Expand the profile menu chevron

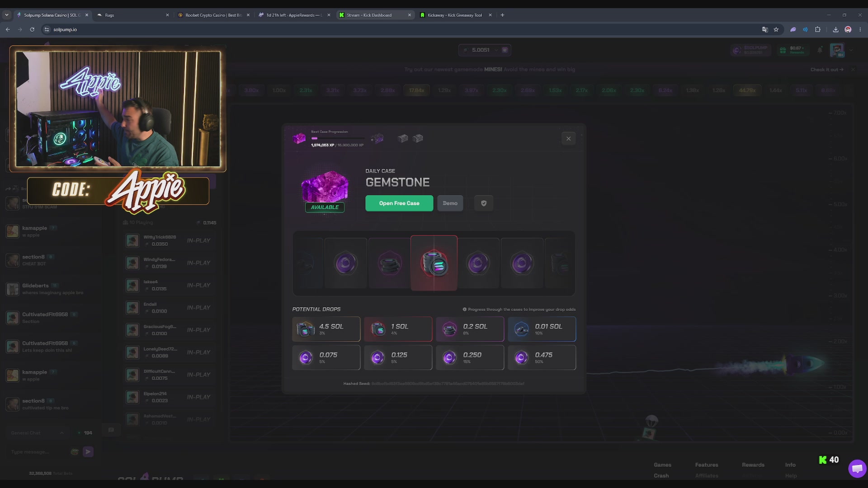(851, 50)
